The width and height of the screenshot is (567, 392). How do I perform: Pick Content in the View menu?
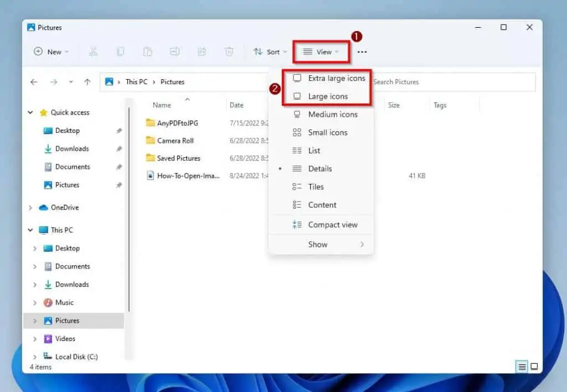tap(321, 205)
